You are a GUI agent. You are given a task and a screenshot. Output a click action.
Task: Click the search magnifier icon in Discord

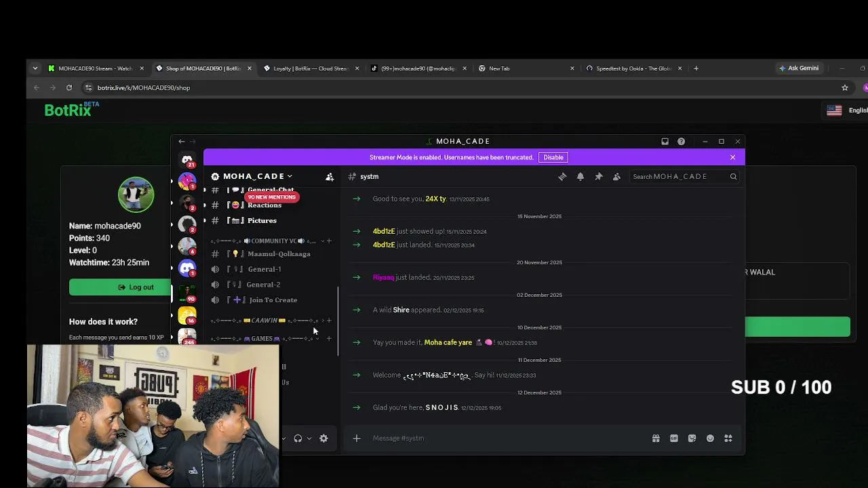[733, 176]
